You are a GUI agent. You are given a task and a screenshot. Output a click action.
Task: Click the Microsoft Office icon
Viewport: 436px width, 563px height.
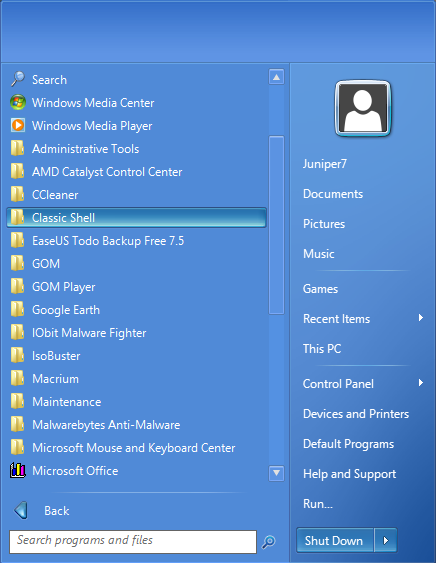point(18,470)
